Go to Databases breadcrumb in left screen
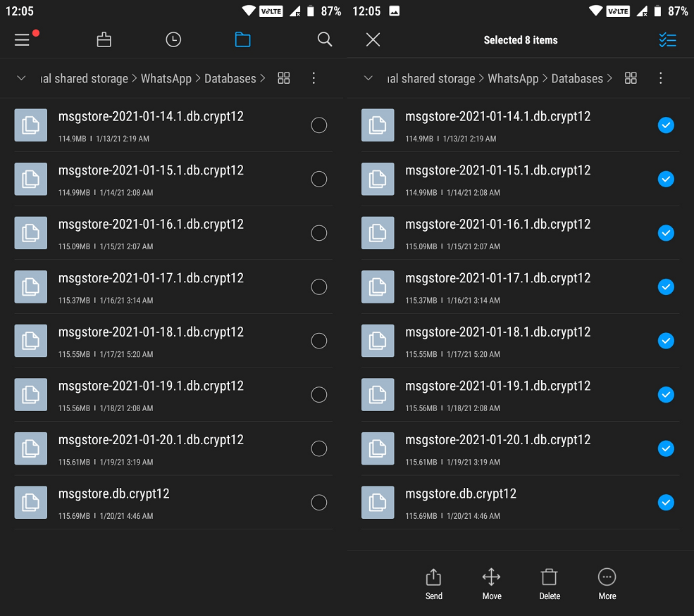 pos(230,79)
